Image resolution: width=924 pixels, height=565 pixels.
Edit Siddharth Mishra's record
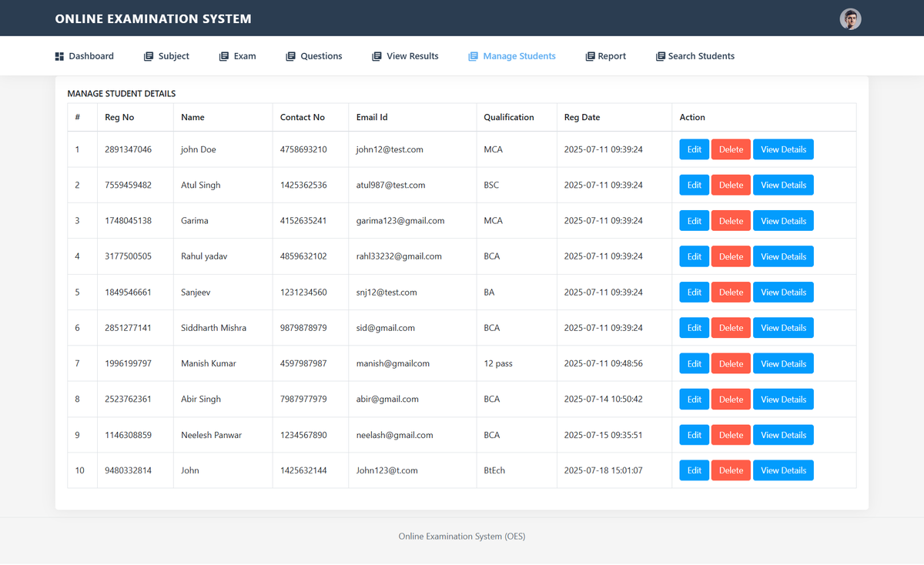(x=694, y=328)
